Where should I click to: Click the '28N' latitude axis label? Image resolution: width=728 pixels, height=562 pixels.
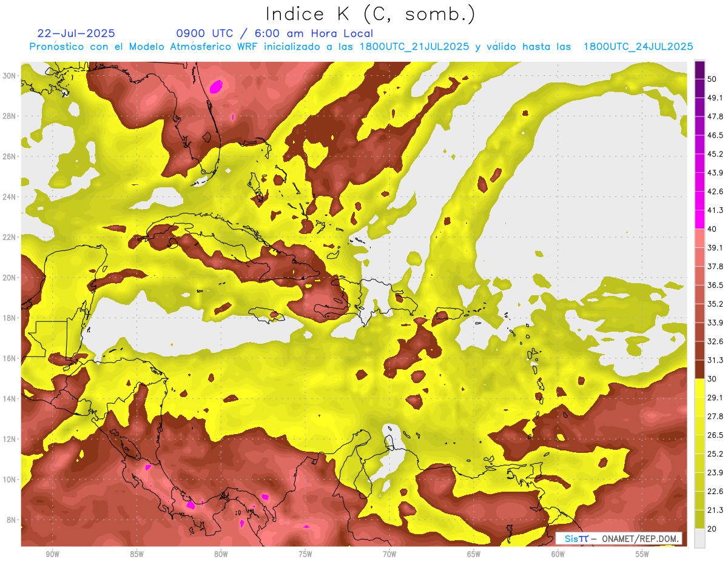[x=10, y=116]
